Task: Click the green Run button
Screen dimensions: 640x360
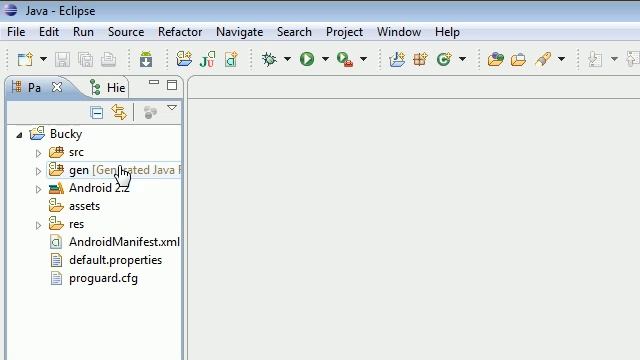Action: coord(307,60)
